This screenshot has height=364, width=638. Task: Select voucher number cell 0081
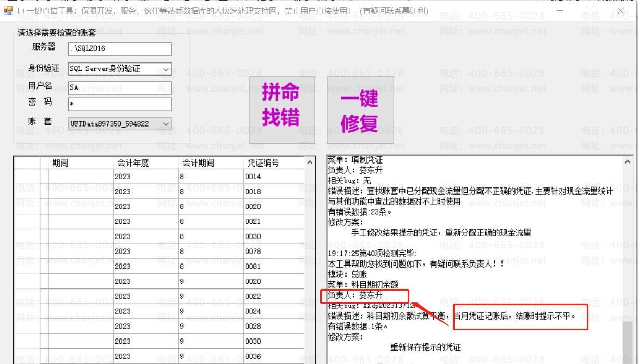(274, 266)
